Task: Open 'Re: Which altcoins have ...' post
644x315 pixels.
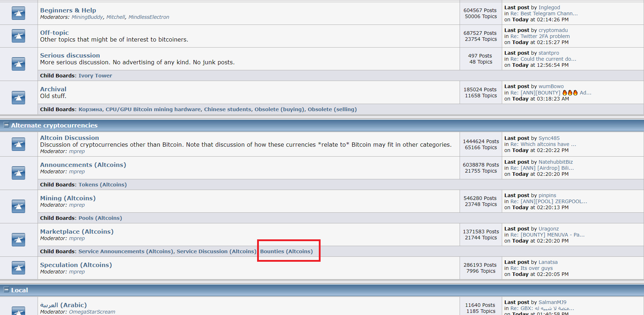Action: point(543,144)
